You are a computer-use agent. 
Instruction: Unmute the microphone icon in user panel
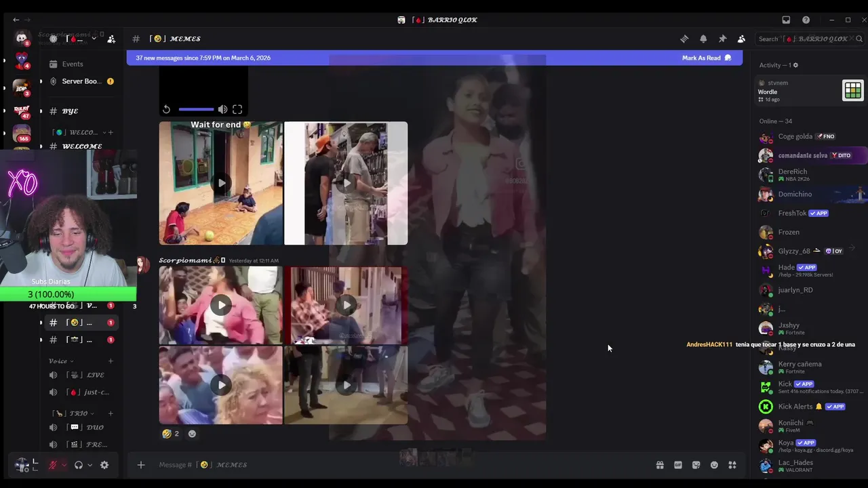[x=52, y=465]
